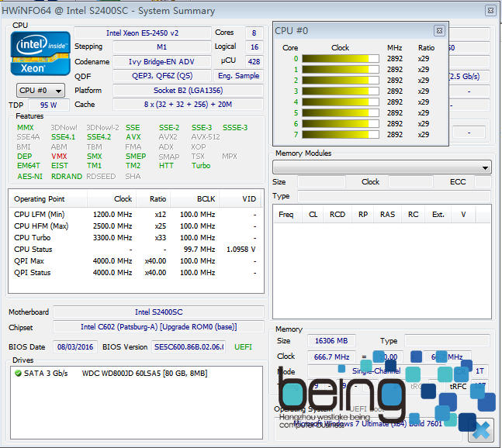Click the Logical value 16

pos(254,47)
